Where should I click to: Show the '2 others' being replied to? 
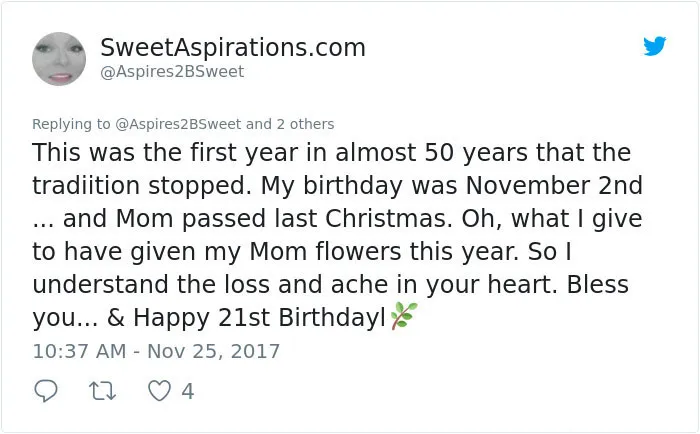(305, 124)
